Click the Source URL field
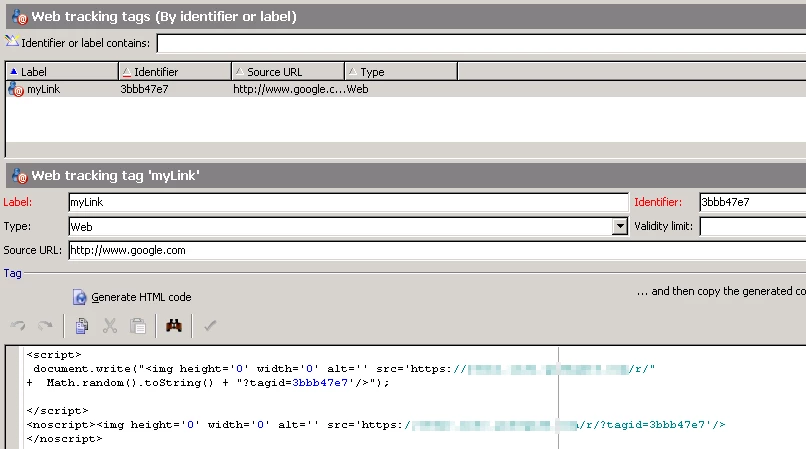 pyautogui.click(x=437, y=250)
